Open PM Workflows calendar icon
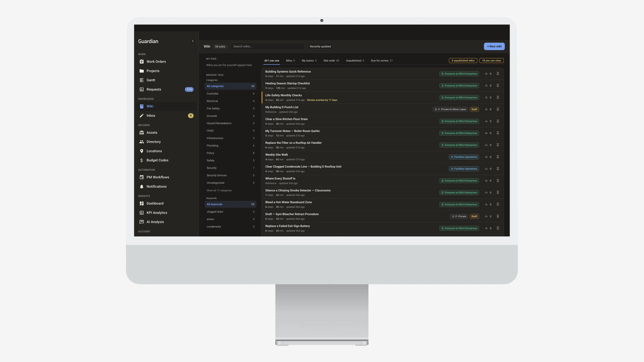This screenshot has width=644, height=362. pos(141,177)
